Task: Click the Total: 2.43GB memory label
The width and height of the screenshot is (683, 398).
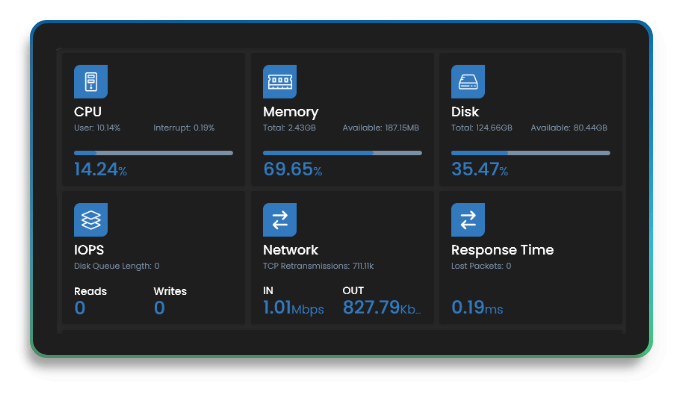Action: (x=289, y=128)
